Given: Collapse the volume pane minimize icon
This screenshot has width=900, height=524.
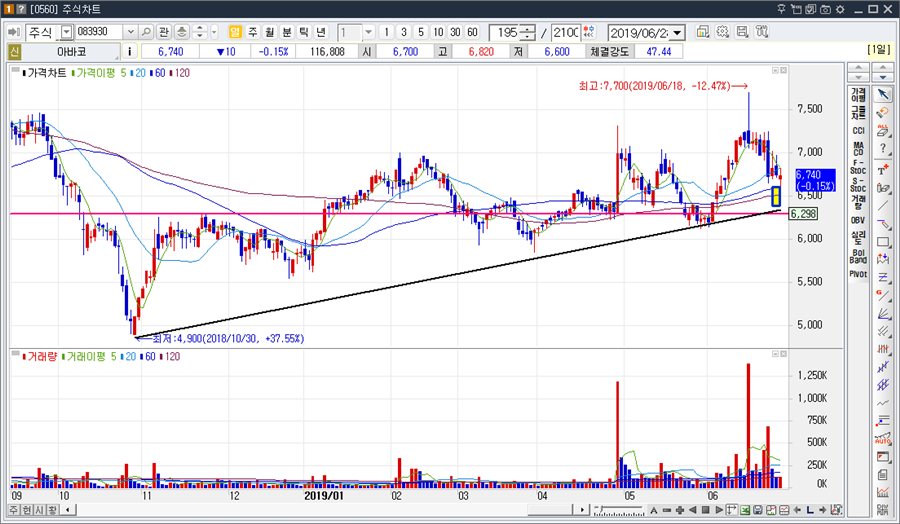Looking at the screenshot, I should [x=775, y=354].
